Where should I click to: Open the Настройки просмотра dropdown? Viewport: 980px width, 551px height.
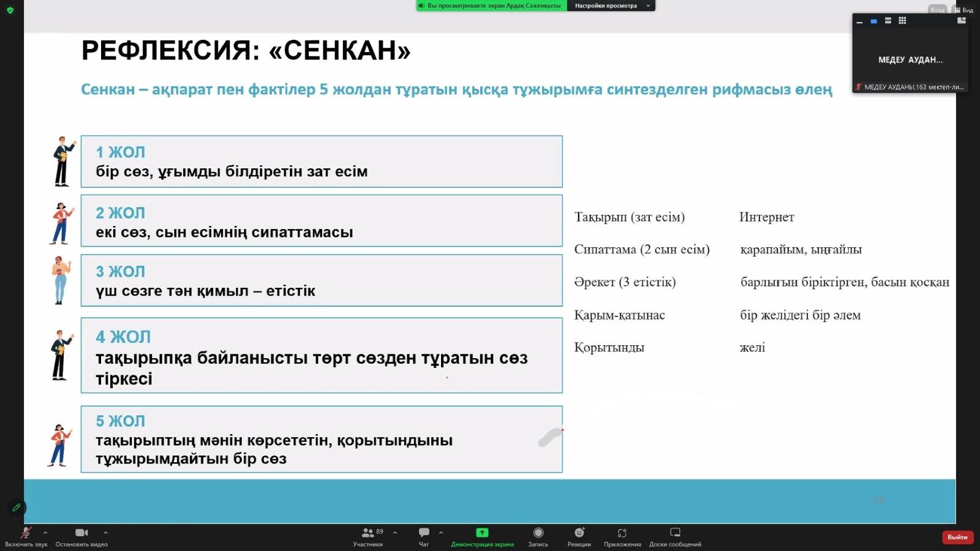(611, 6)
